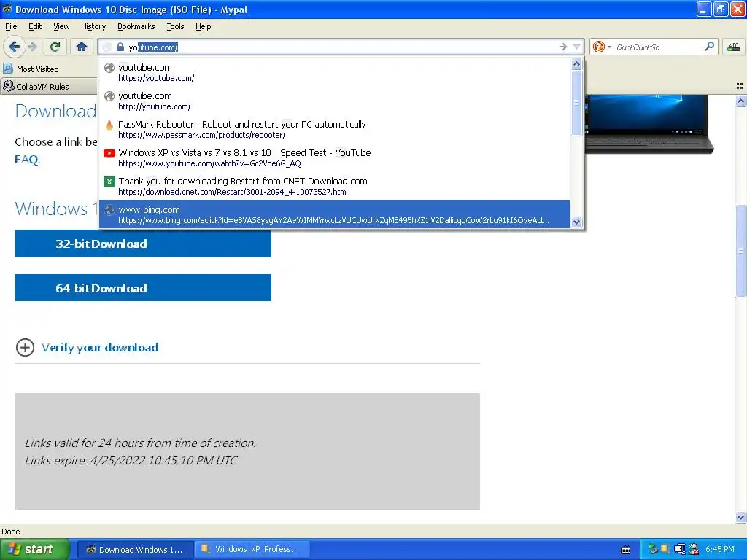Click the chat-bubble monitor tray icon
This screenshot has width=747, height=560.
click(x=679, y=549)
